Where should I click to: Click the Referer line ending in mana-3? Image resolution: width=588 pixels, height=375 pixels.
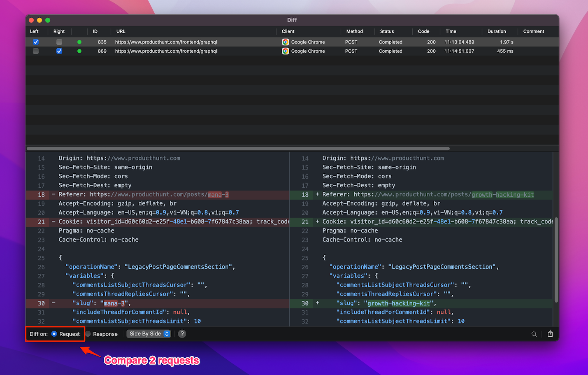tap(158, 195)
